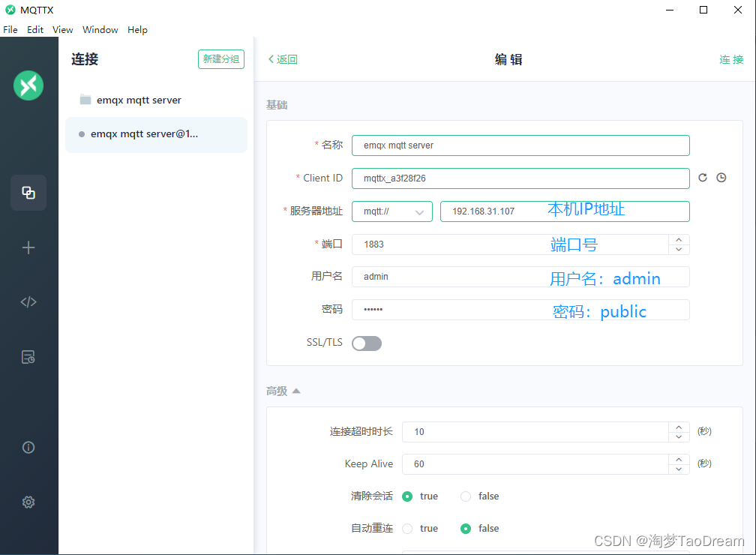Open the Help menu
756x555 pixels.
[137, 30]
